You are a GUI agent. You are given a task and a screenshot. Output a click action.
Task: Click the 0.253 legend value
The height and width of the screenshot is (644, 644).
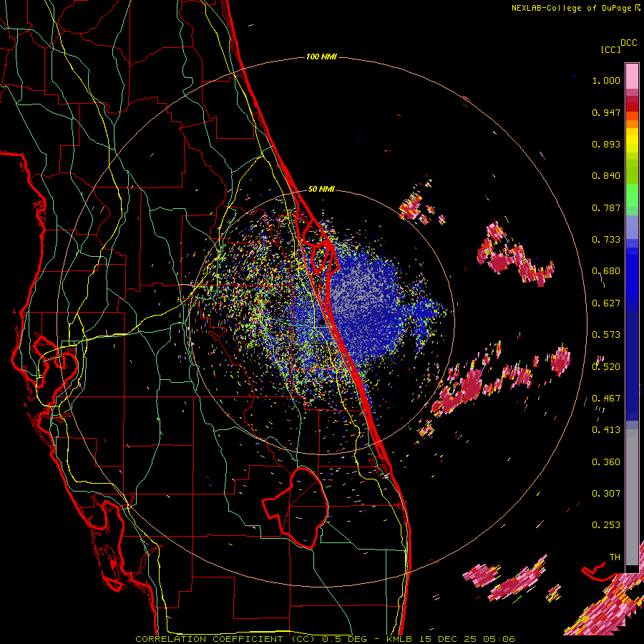(x=606, y=525)
